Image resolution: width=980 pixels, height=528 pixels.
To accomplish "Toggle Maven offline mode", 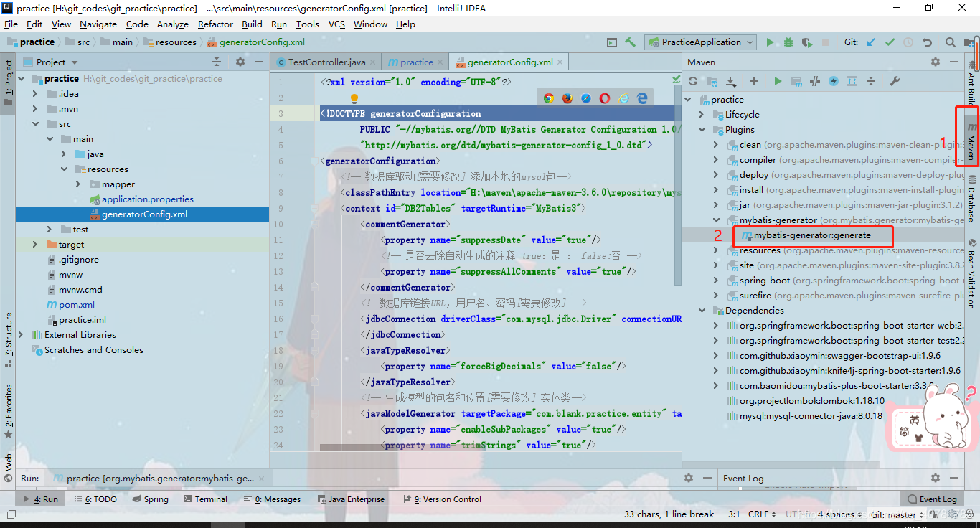I will 814,82.
